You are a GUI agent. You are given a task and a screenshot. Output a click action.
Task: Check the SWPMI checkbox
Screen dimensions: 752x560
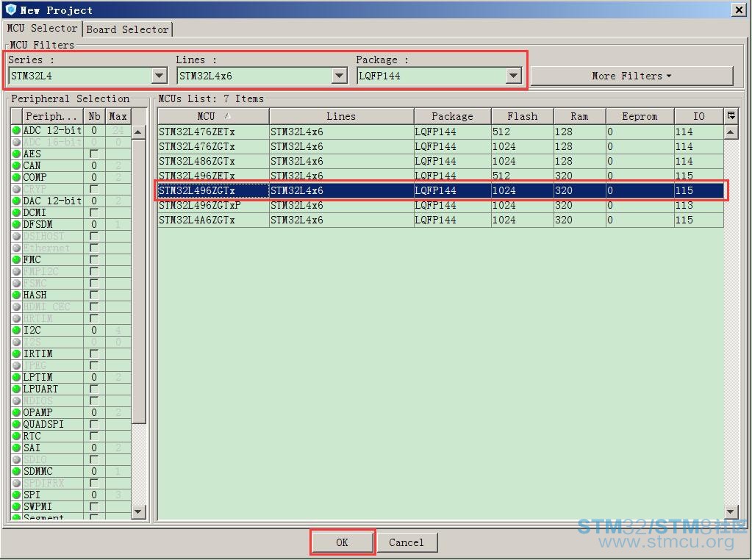[x=94, y=506]
